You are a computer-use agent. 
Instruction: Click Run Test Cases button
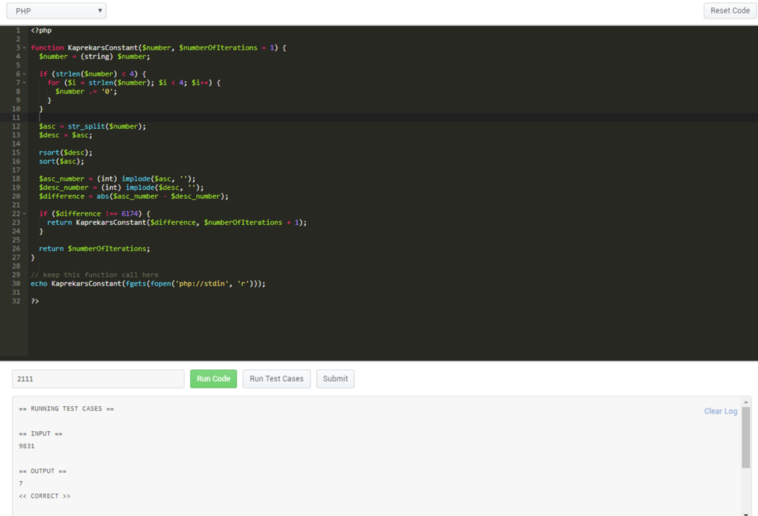[277, 379]
